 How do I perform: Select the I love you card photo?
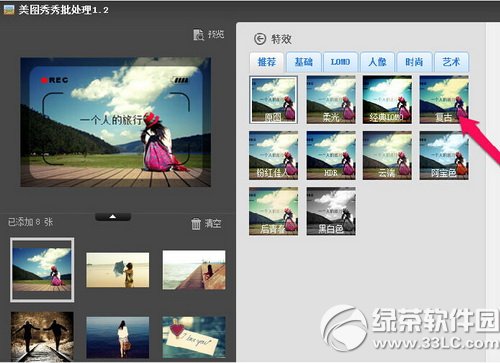click(x=194, y=337)
